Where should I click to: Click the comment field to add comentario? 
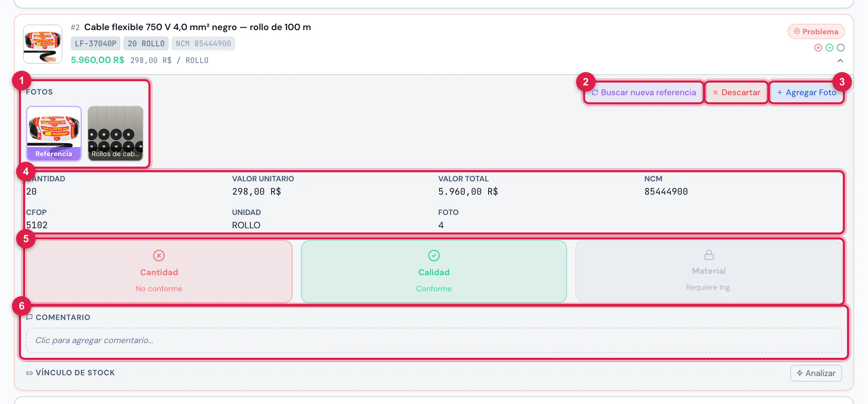point(434,340)
